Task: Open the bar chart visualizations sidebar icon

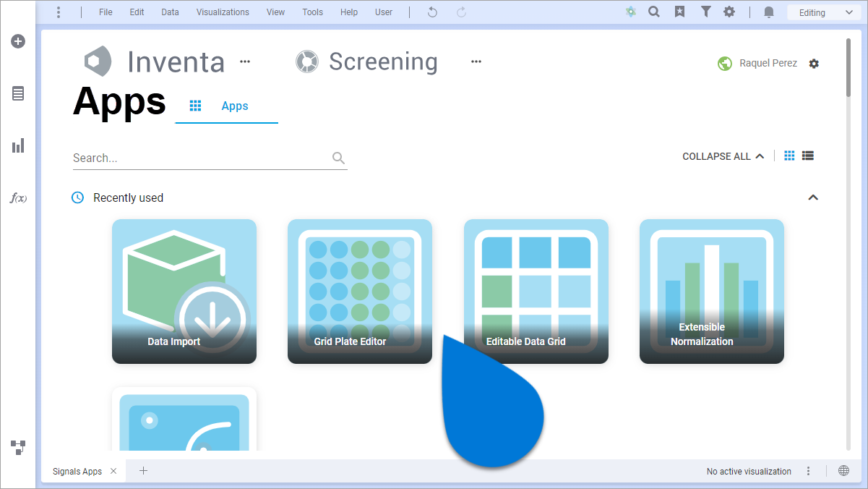Action: point(18,146)
